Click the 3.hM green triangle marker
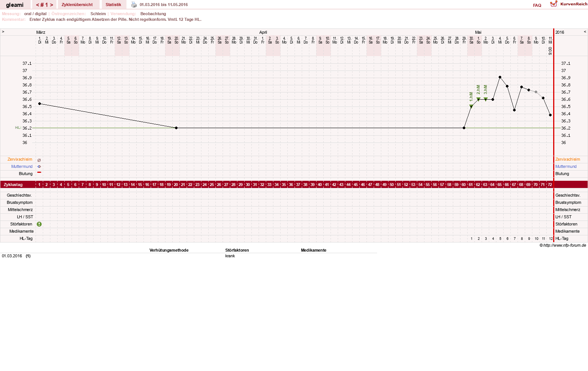Image resolution: width=588 pixels, height=371 pixels. (x=486, y=99)
